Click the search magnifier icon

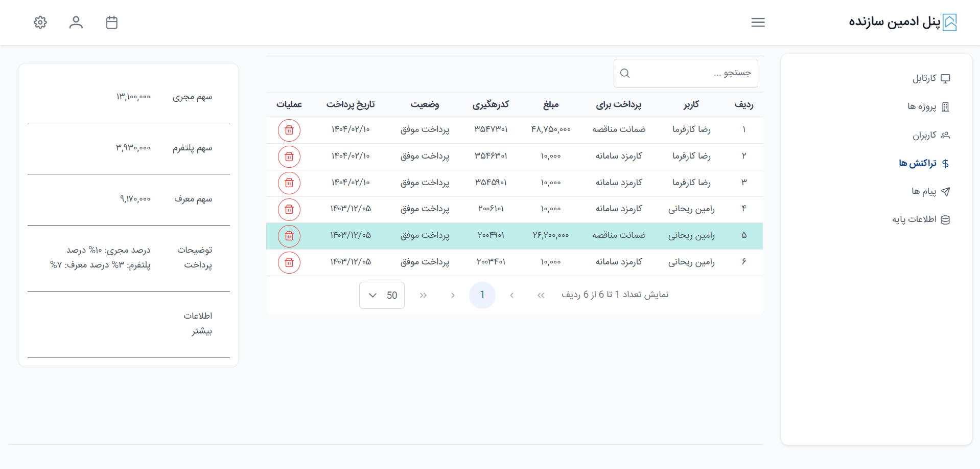point(625,73)
